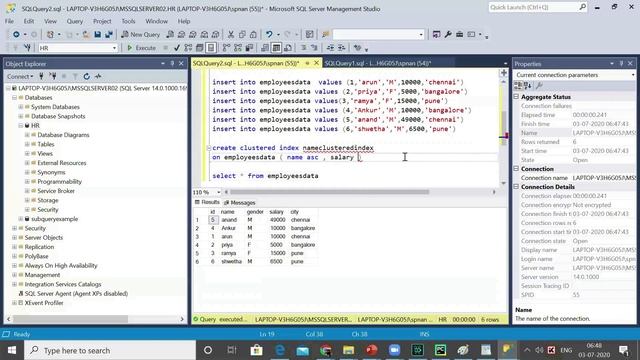Select the XEvent Profiler node

pyautogui.click(x=44, y=303)
